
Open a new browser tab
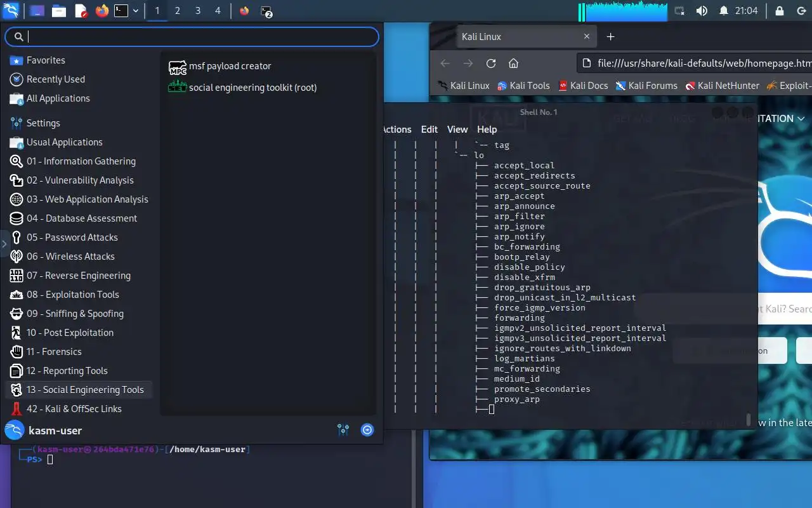coord(610,37)
